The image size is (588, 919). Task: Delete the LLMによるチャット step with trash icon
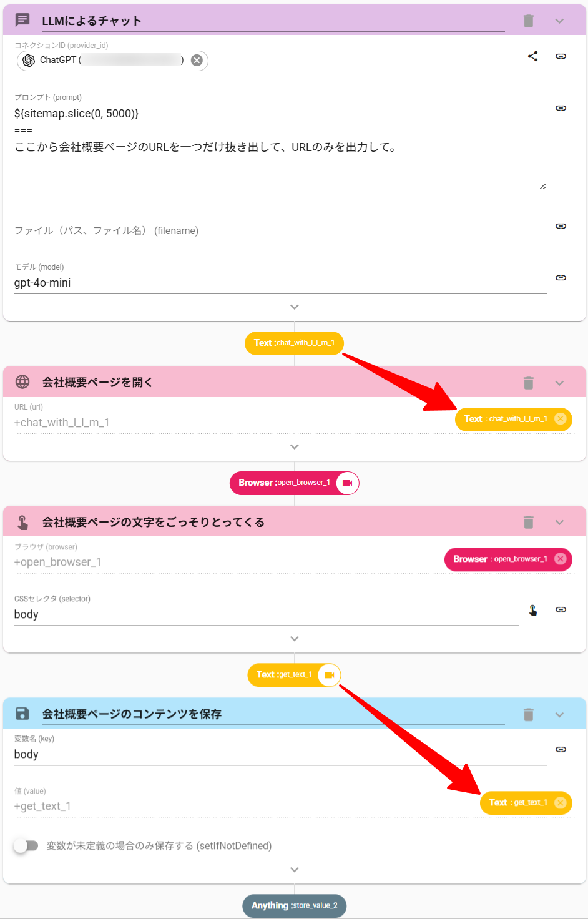[528, 21]
